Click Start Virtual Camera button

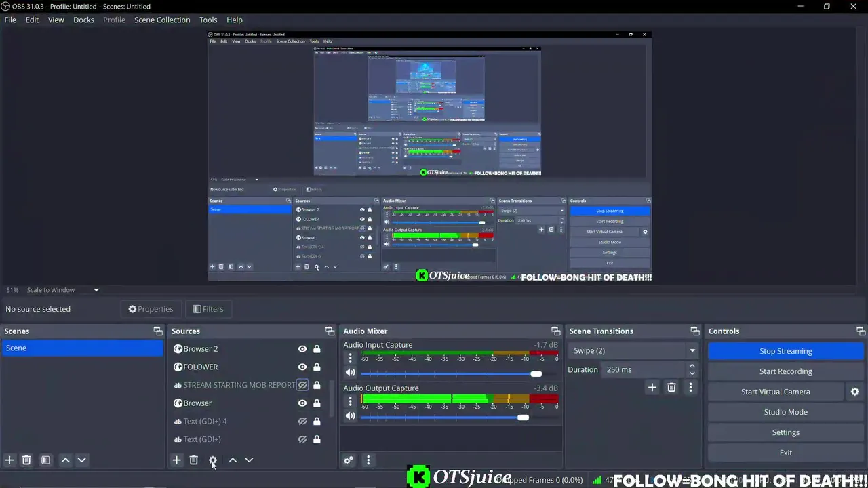[x=775, y=392]
